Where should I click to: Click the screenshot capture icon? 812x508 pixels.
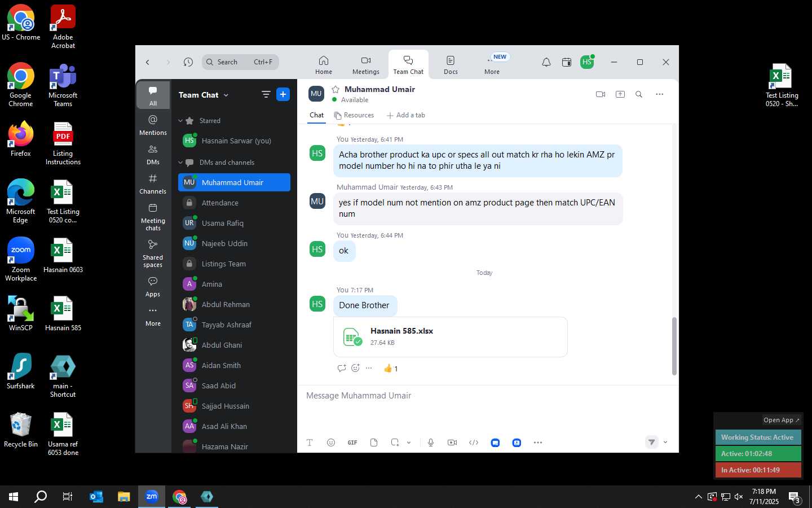395,443
